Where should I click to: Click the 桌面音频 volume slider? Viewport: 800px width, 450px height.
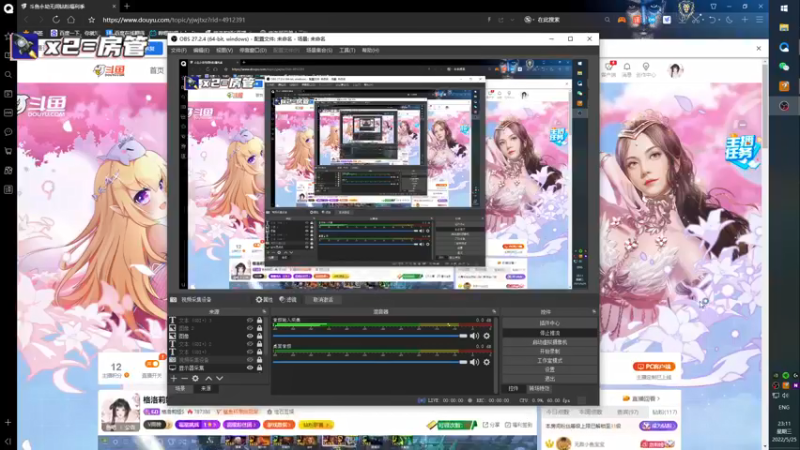pyautogui.click(x=370, y=362)
